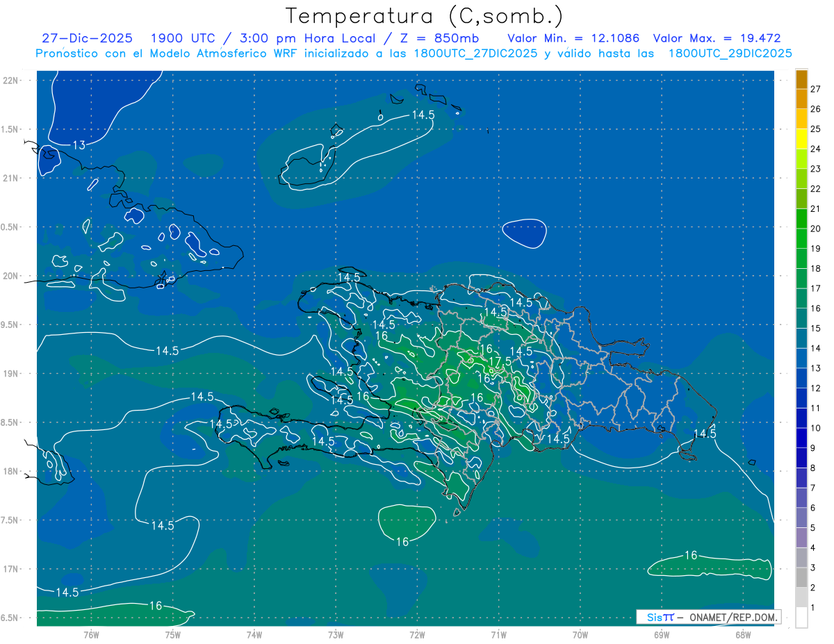Select the white bottom segment of color bar
This screenshot has height=644, width=834.
(x=801, y=618)
